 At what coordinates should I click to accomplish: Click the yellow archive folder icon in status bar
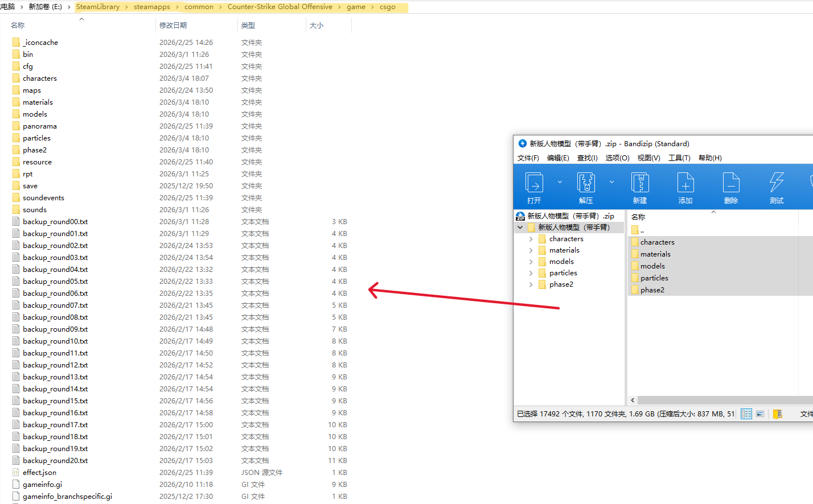pos(778,414)
